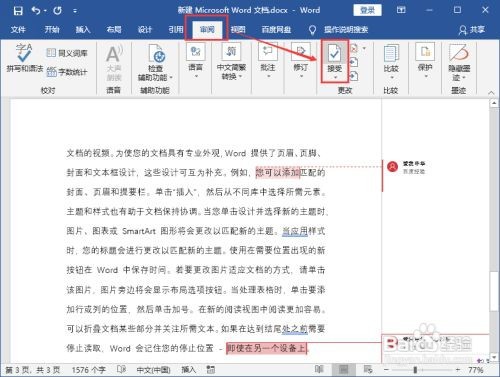The image size is (500, 377).
Task: Open the Comments (批注) icon
Action: point(268,51)
